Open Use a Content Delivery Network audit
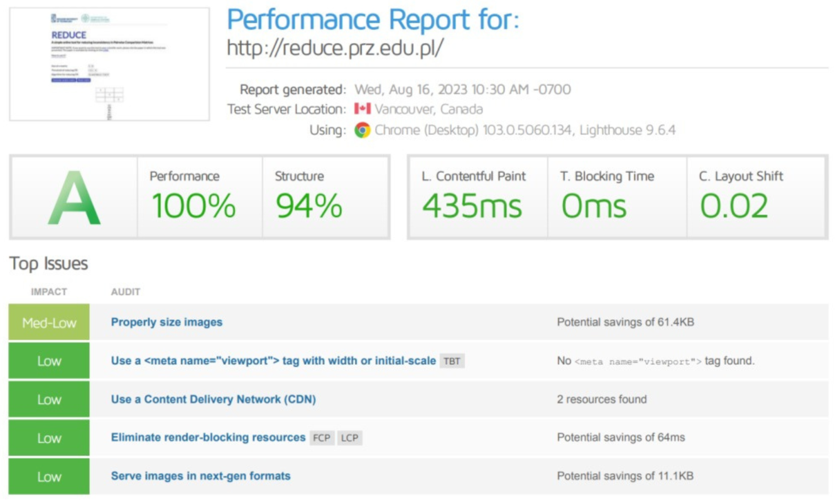 click(213, 399)
